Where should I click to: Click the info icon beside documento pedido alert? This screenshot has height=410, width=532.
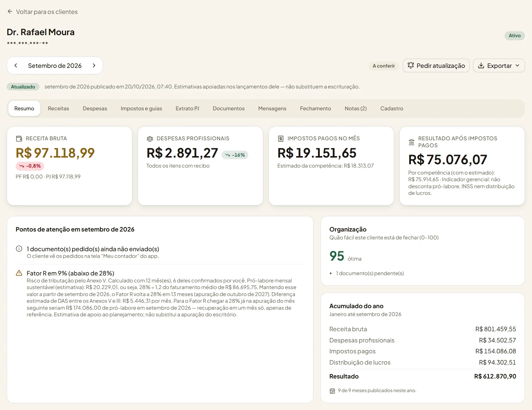tap(19, 249)
